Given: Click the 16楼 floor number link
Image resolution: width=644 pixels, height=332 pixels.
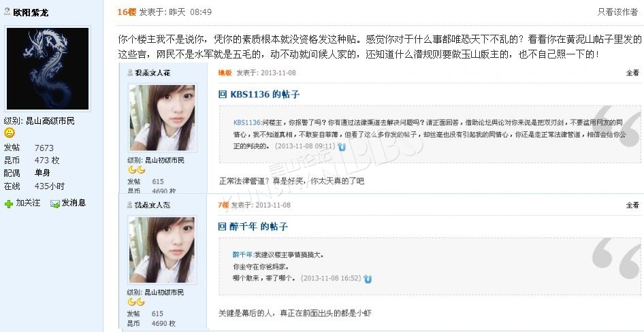Looking at the screenshot, I should (x=127, y=12).
